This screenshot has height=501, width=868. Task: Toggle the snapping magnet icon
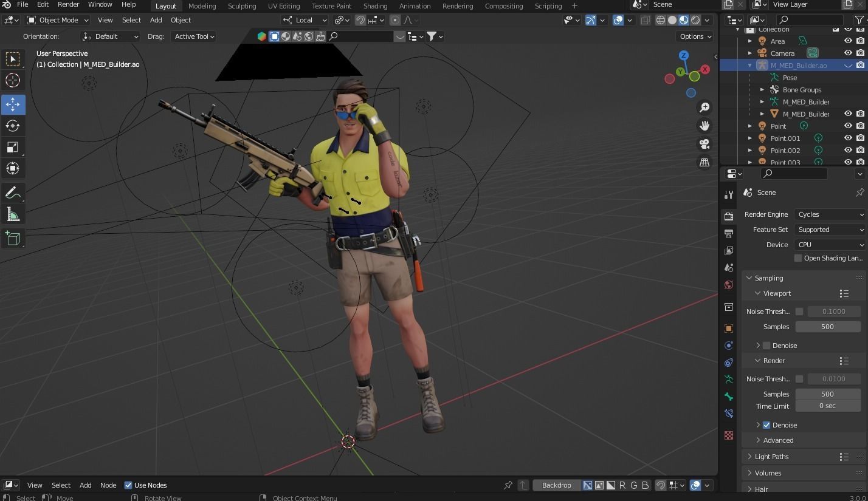(360, 20)
